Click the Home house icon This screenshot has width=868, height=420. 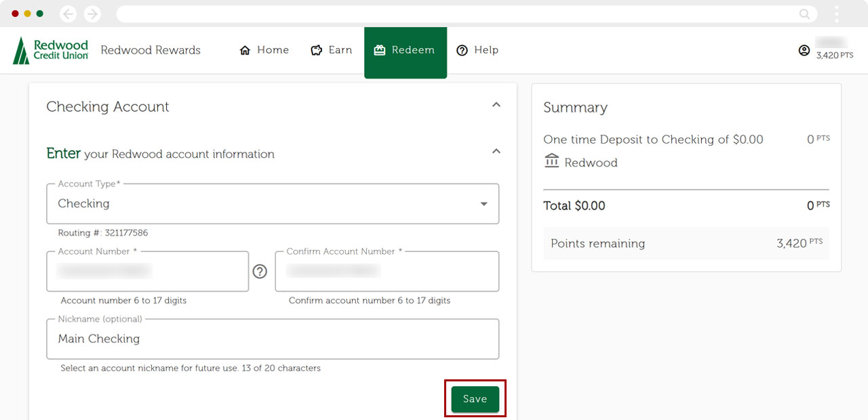[x=245, y=50]
